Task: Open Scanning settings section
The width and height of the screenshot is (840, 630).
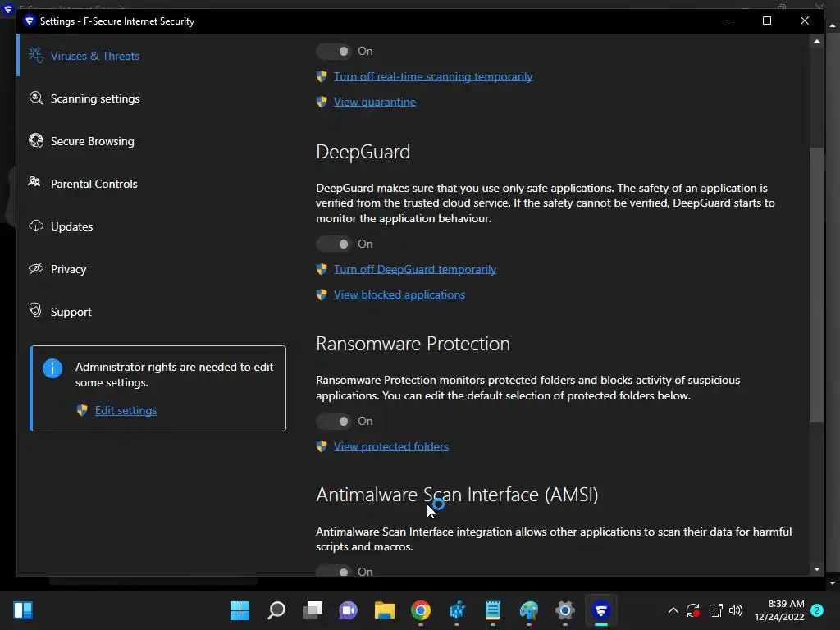Action: point(95,98)
